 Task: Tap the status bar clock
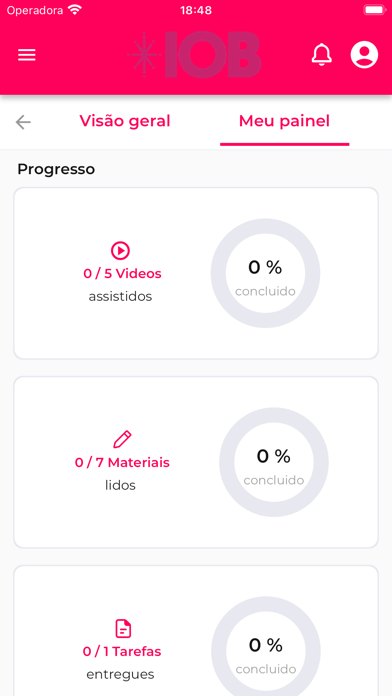click(x=196, y=10)
